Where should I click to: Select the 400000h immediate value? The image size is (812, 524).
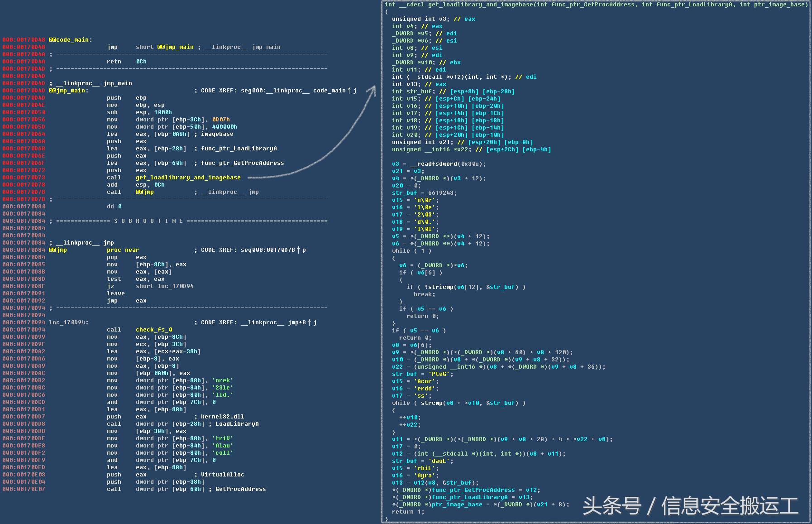pos(224,127)
